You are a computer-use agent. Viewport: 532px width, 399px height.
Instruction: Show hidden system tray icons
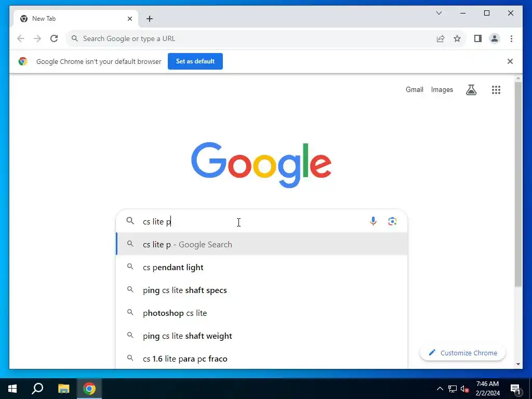click(x=440, y=389)
